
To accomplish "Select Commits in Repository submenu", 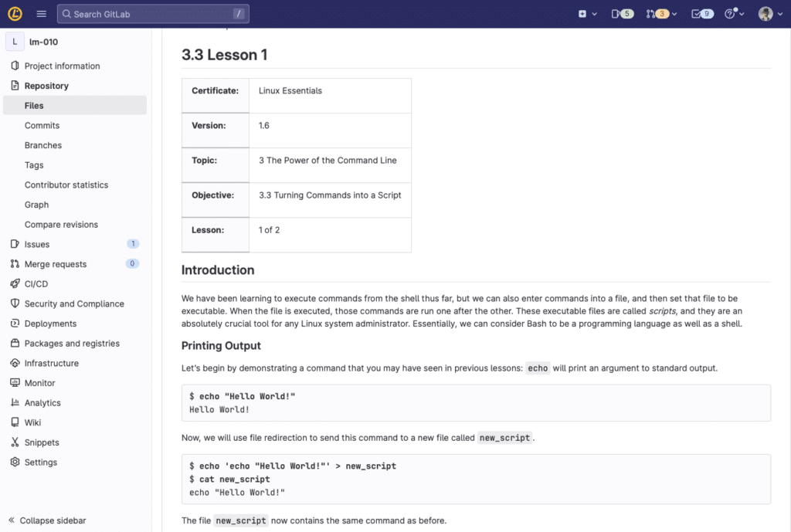I will [42, 125].
